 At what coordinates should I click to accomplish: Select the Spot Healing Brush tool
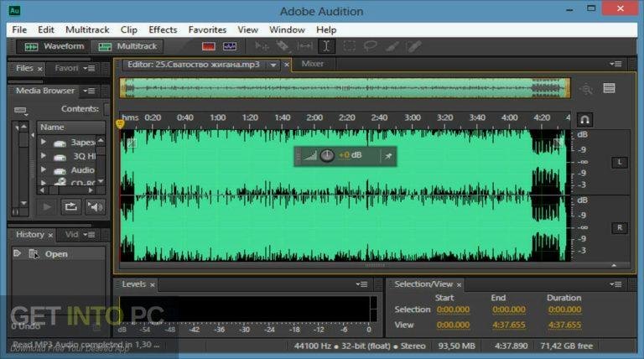413,46
